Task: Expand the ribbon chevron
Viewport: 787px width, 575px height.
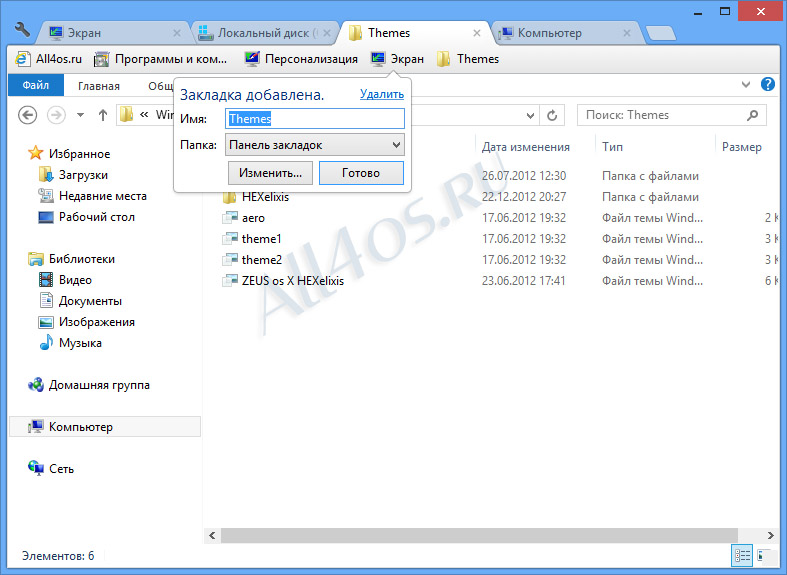Action: coord(746,85)
